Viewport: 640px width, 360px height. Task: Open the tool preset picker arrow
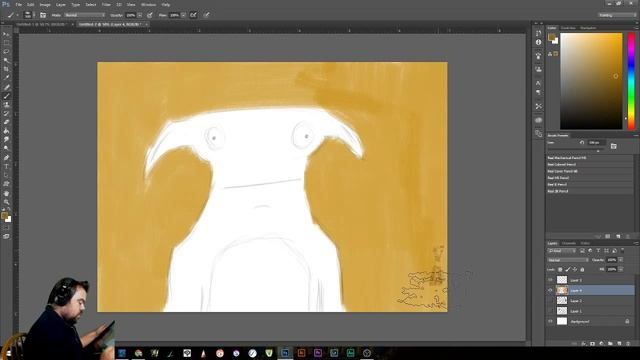point(17,15)
